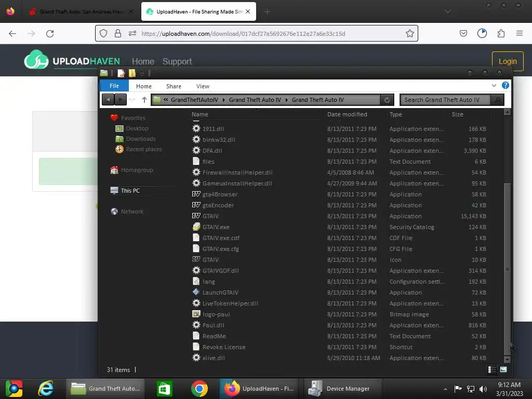
Task: Click the padlock site security icon
Action: click(118, 33)
